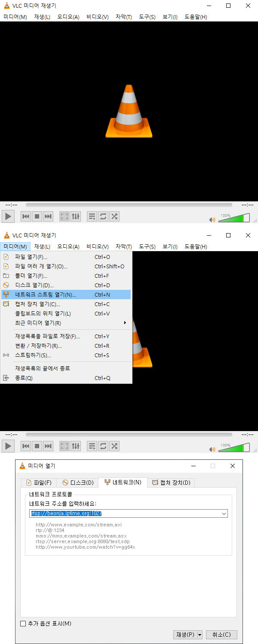Switch to 캡처 장치(D) tab in 미디어 열기 dialog
The width and height of the screenshot is (258, 644).
pyautogui.click(x=171, y=483)
